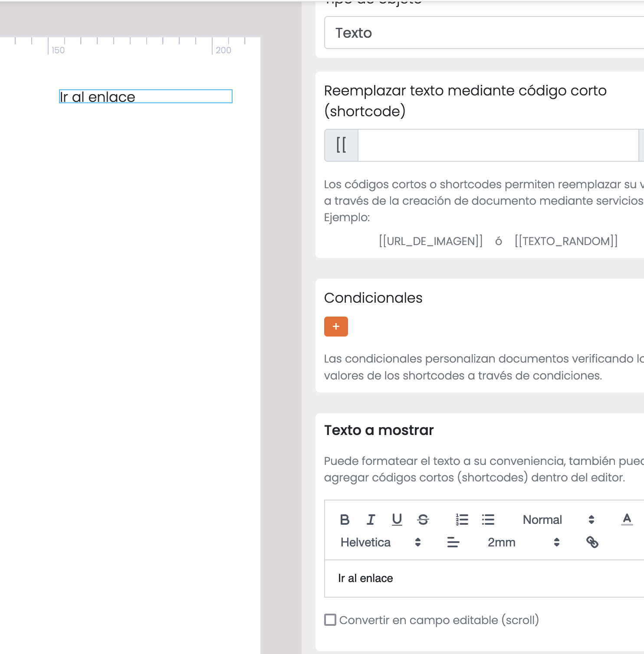Image resolution: width=644 pixels, height=654 pixels.
Task: Add a new conditional with plus button
Action: (x=336, y=327)
